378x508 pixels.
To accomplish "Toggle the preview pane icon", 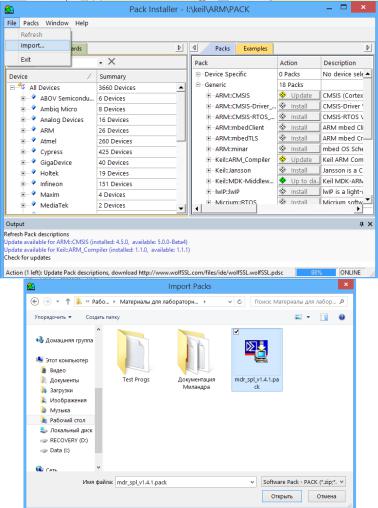I will (324, 317).
